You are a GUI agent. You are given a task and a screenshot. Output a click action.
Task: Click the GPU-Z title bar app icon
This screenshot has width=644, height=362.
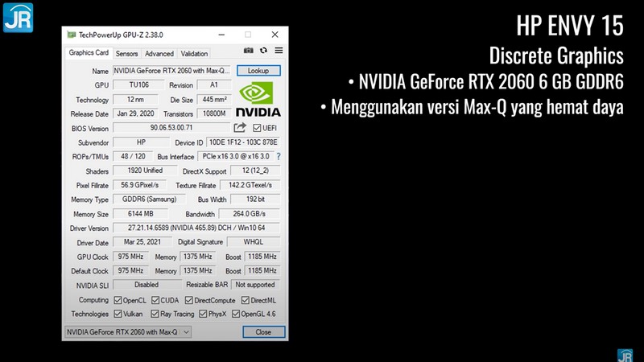(72, 35)
